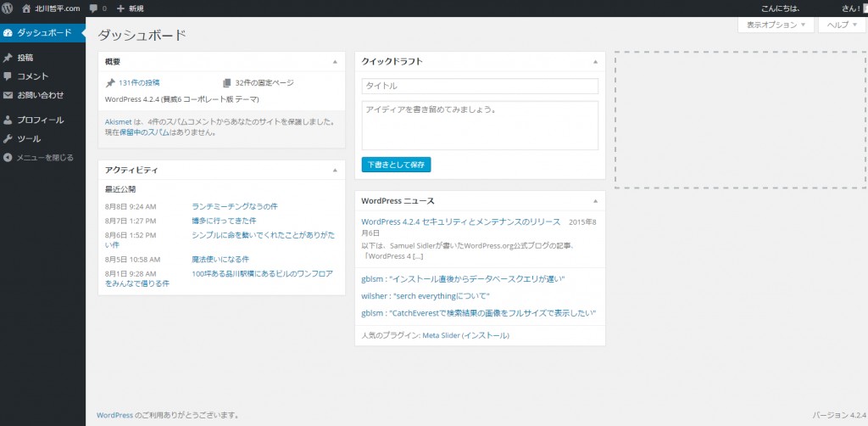The width and height of the screenshot is (868, 426).
Task: Collapse the sidebar with メニューを閉じる
Action: [x=44, y=157]
